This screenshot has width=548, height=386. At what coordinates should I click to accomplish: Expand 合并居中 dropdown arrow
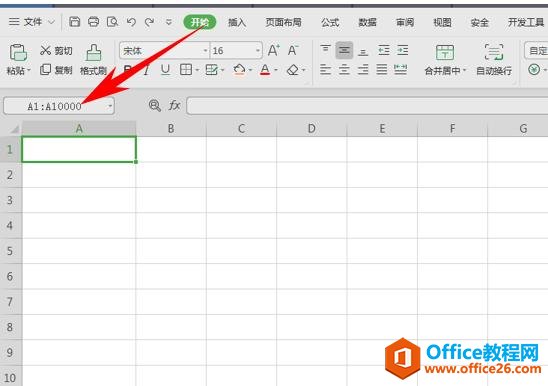coord(464,71)
